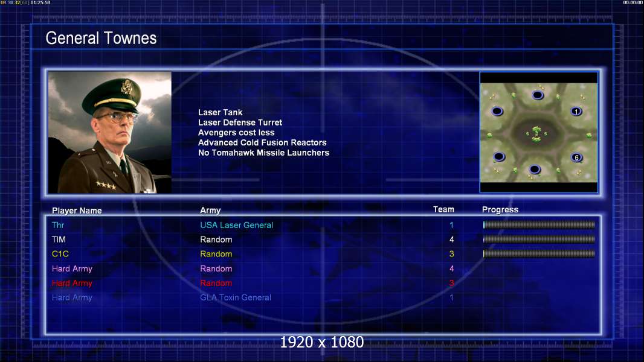Click the Avengers cost less line
This screenshot has width=644, height=362.
pos(236,133)
